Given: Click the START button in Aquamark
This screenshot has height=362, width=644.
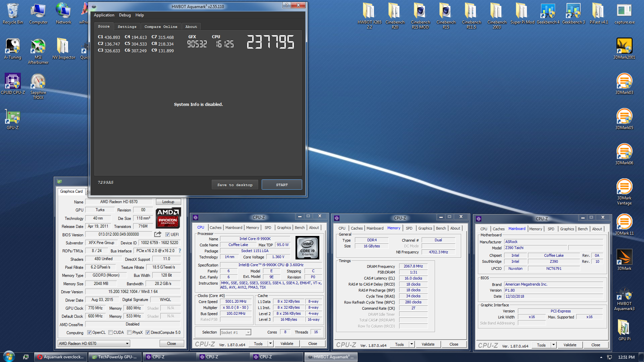Looking at the screenshot, I should pos(282,185).
